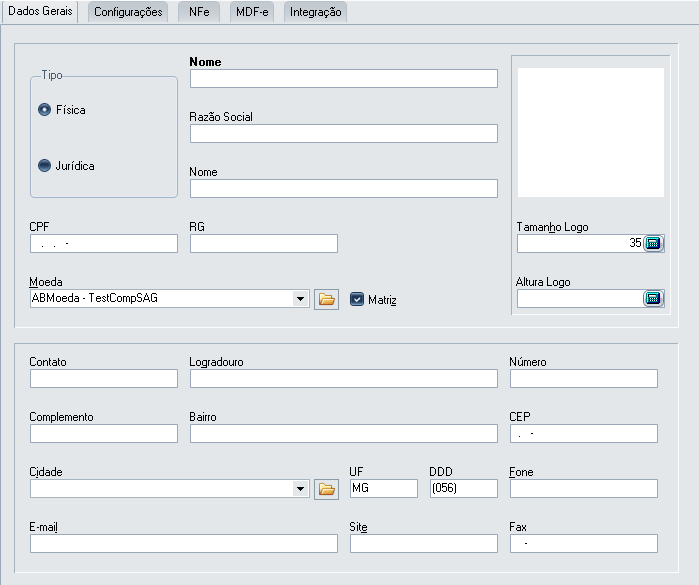Go to the Integração tab

point(316,12)
